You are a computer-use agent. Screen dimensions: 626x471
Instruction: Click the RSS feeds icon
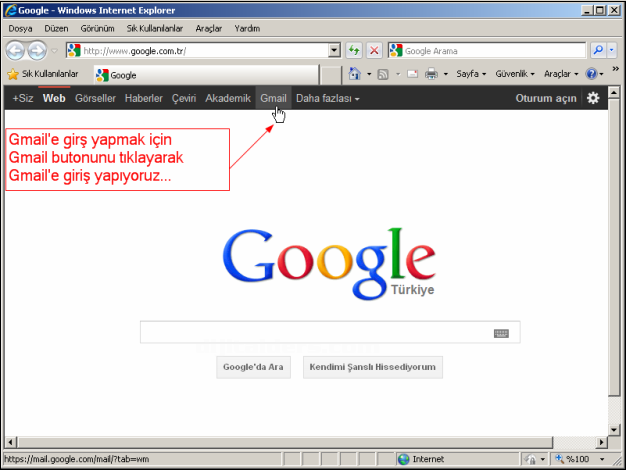tap(382, 74)
